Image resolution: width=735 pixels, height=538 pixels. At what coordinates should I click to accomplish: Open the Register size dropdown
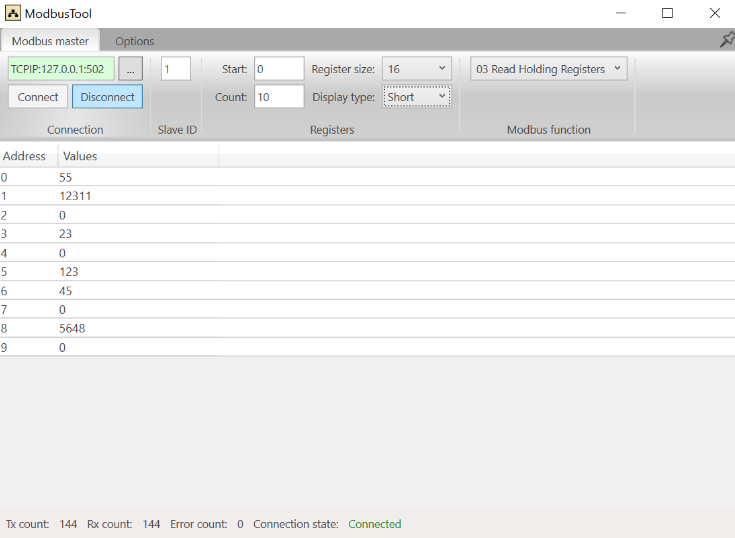(x=417, y=69)
